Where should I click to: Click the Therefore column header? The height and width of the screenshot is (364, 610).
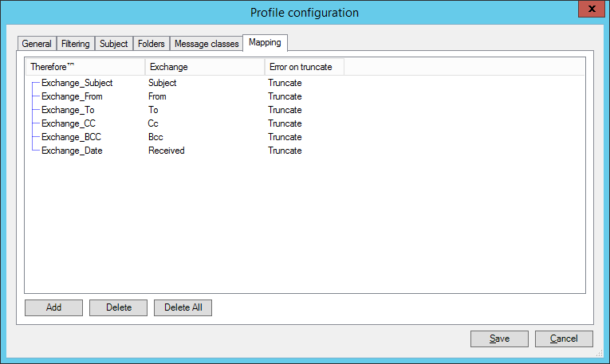tap(85, 67)
